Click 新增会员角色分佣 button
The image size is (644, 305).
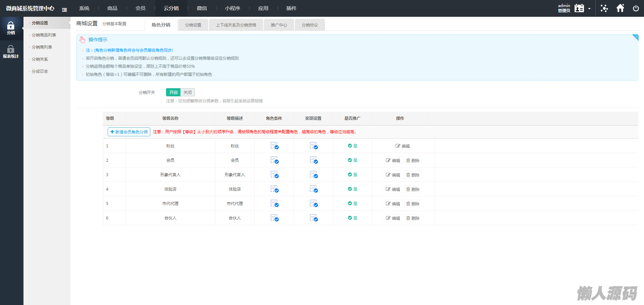pyautogui.click(x=129, y=132)
